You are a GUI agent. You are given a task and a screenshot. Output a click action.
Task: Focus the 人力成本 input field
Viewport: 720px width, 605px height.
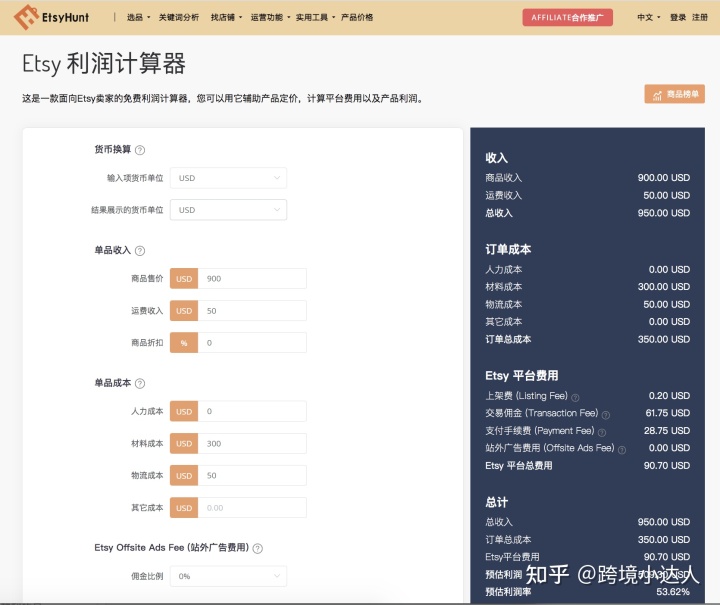click(252, 411)
